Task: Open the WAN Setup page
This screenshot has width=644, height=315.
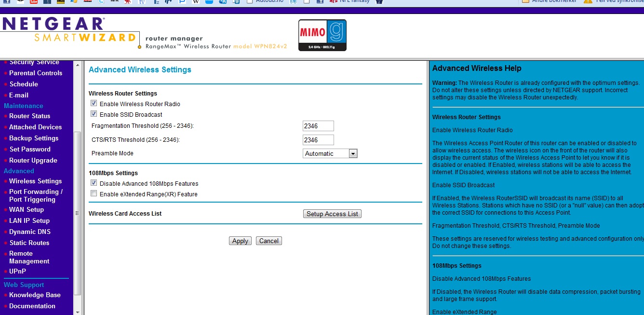Action: (x=27, y=209)
